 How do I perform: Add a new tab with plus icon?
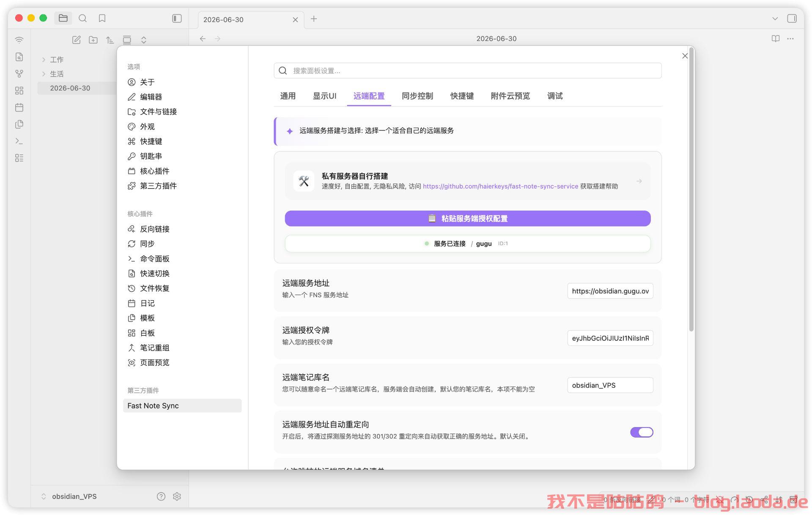click(314, 19)
